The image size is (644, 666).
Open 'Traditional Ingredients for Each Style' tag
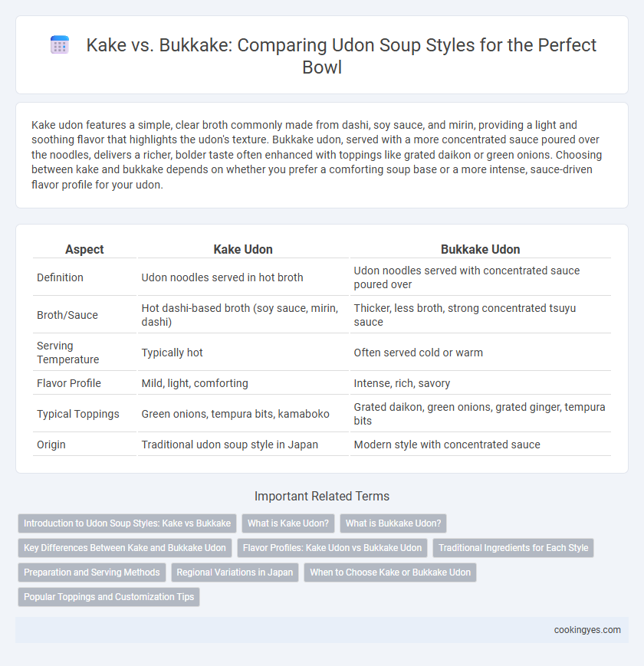[x=513, y=548]
